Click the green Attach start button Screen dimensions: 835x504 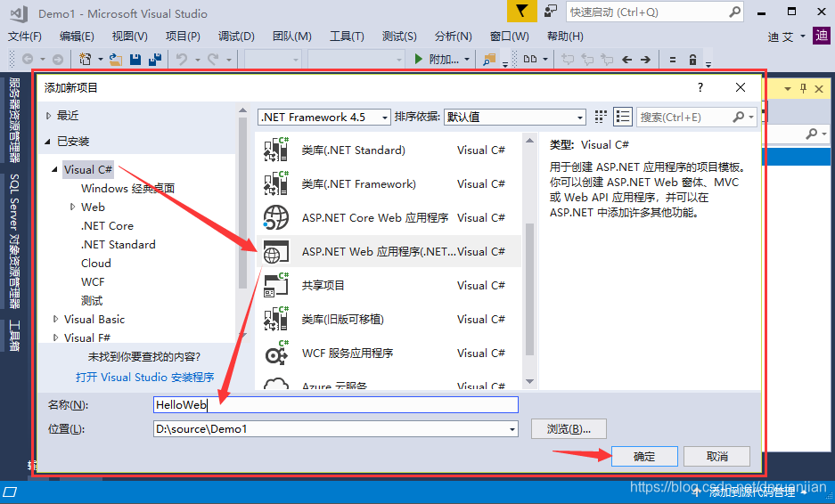[436, 59]
